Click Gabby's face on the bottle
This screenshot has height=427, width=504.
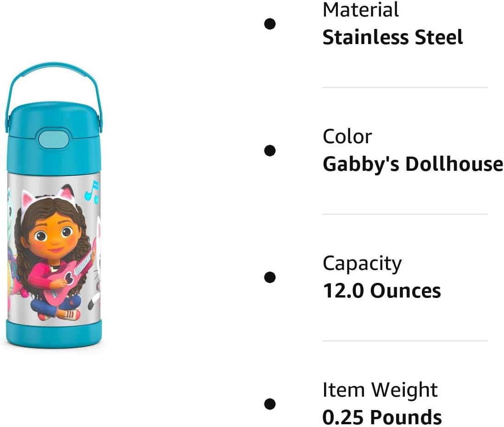(x=53, y=235)
